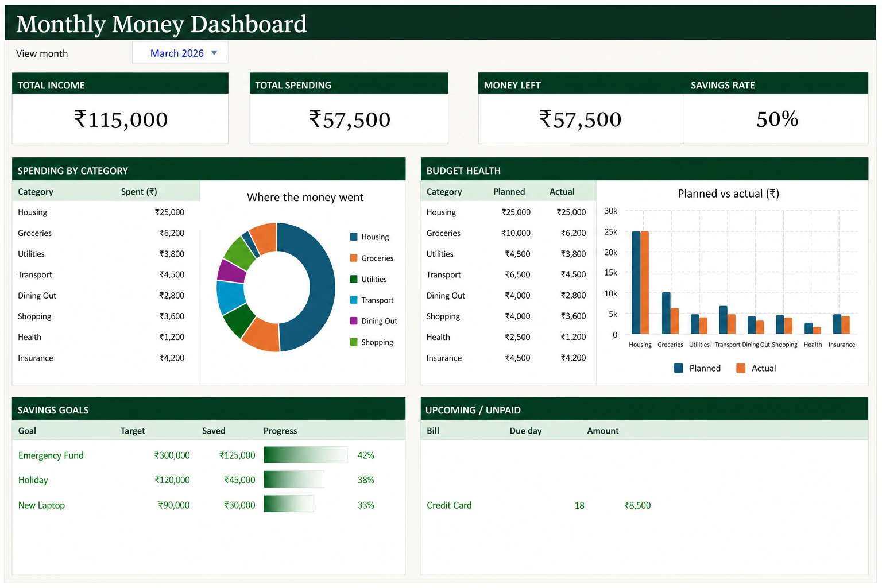This screenshot has width=882, height=588.
Task: Select Shopping actual ₹3,600 in Budget Health
Action: coord(573,316)
